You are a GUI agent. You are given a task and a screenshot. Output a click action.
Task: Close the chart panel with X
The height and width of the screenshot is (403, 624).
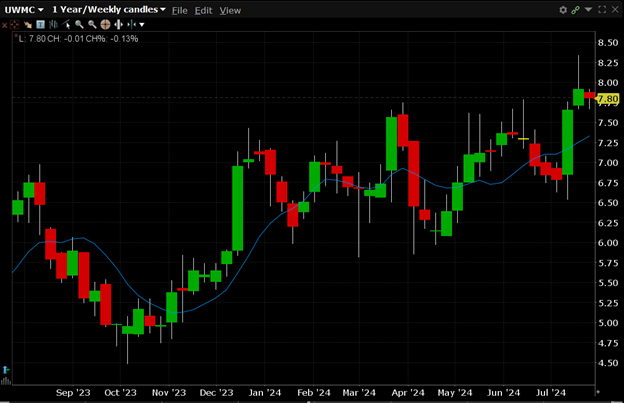615,10
